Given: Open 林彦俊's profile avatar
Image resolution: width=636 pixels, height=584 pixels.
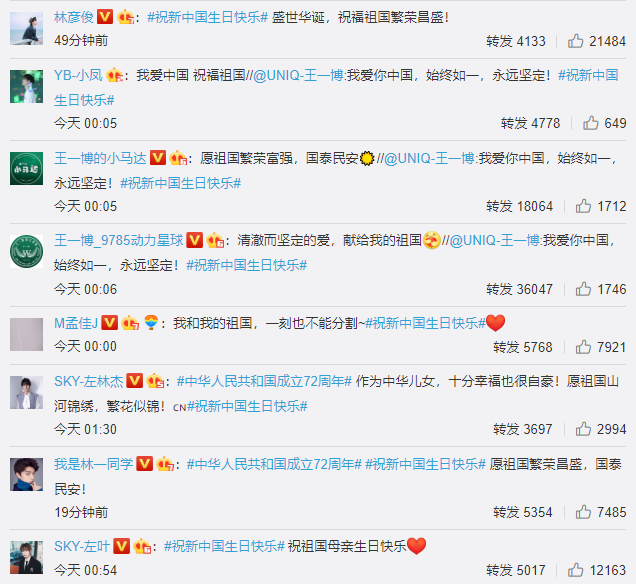Looking at the screenshot, I should point(26,28).
